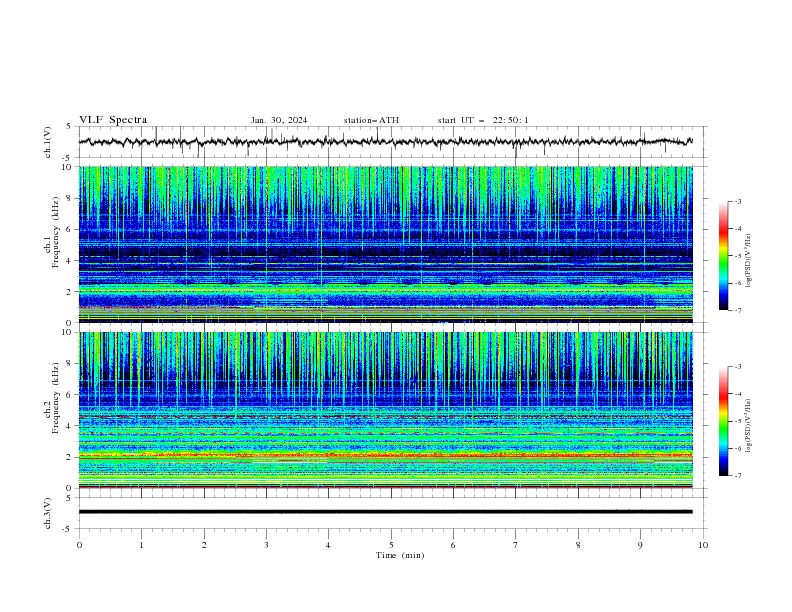Click the ch.1 log(PSD) colorbar label

pos(749,261)
